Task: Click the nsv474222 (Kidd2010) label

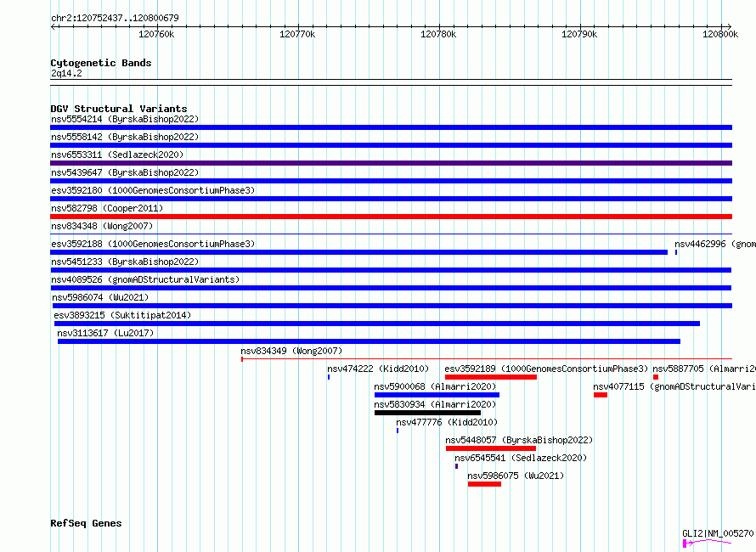Action: point(378,369)
